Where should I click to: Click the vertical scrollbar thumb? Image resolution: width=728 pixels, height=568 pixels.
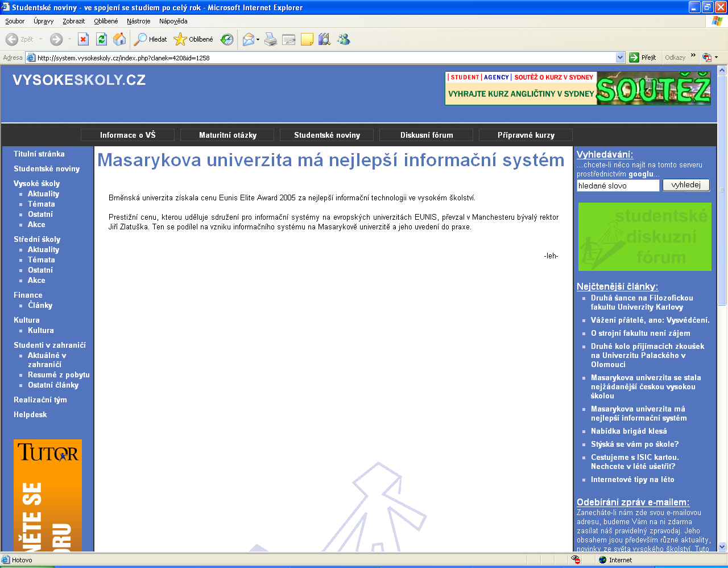722,190
